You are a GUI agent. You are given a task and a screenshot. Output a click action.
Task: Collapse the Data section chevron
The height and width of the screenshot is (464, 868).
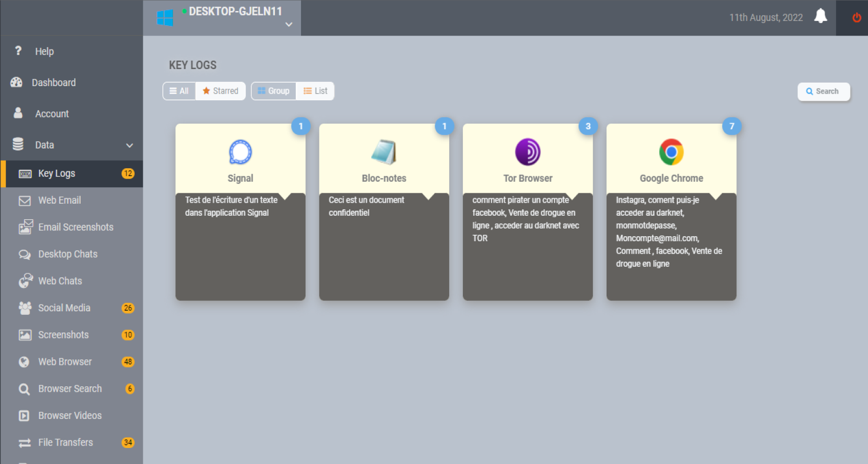click(x=130, y=145)
